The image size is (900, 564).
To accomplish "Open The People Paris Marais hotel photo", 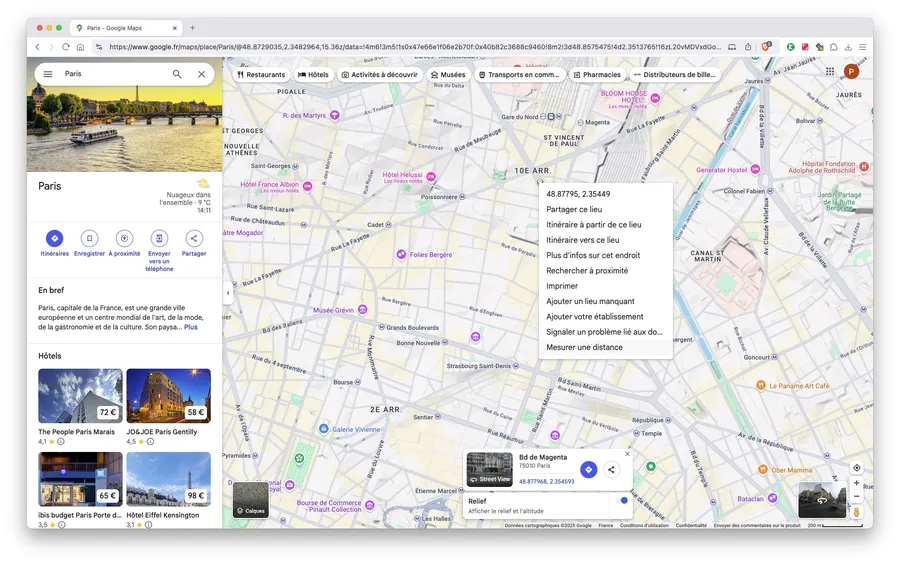I will (80, 396).
